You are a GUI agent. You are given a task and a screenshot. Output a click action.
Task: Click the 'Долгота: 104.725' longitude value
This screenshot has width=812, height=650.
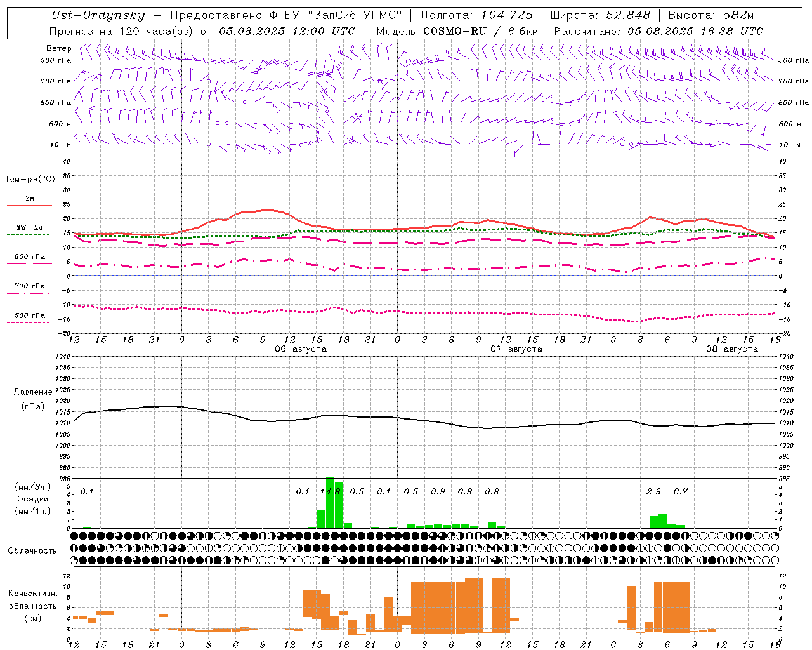(476, 15)
